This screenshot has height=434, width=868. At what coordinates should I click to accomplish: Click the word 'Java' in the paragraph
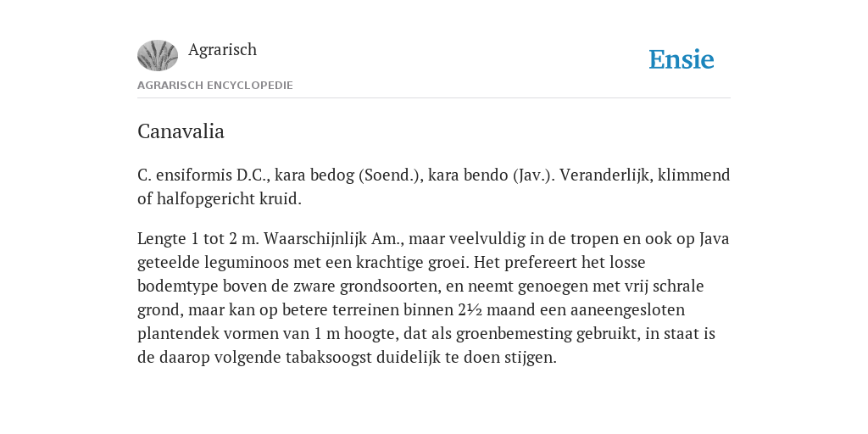point(715,238)
